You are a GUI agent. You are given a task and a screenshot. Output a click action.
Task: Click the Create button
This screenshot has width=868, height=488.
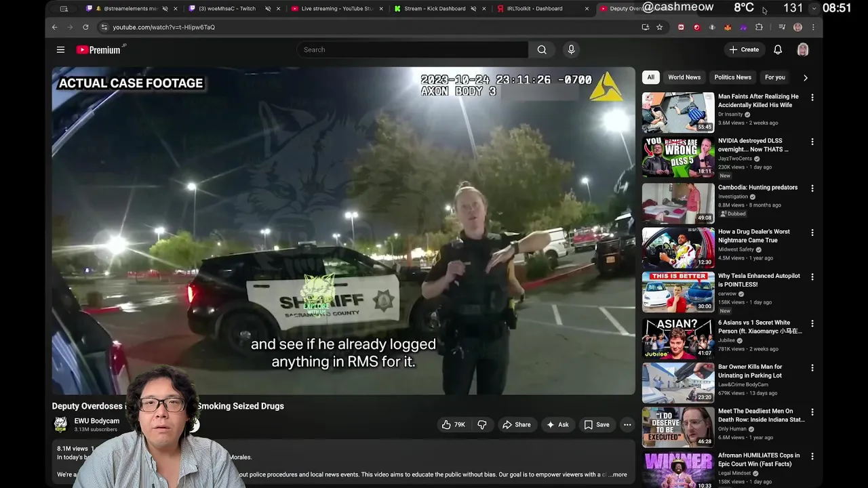(744, 49)
